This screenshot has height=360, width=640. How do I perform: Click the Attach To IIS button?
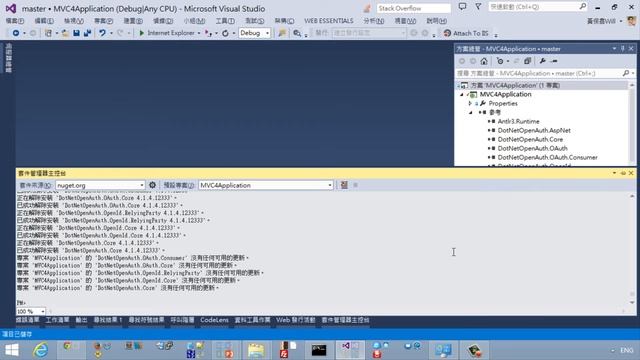[466, 33]
